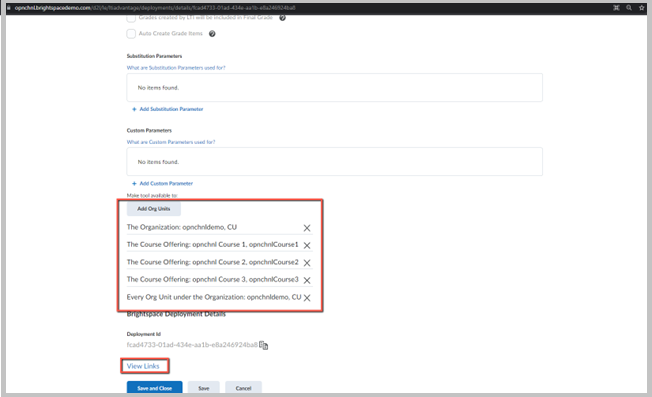The image size is (652, 397).
Task: Remove Every Org Unit under Organization entry
Action: coord(306,298)
